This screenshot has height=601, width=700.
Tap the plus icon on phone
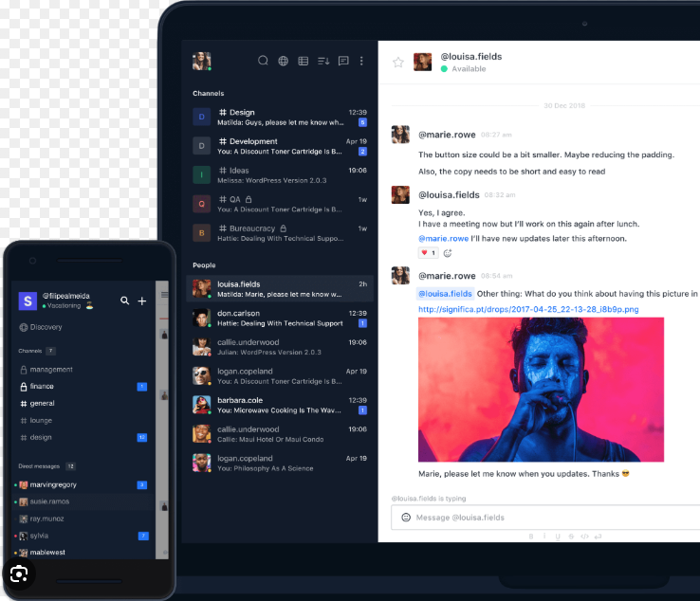pyautogui.click(x=142, y=301)
